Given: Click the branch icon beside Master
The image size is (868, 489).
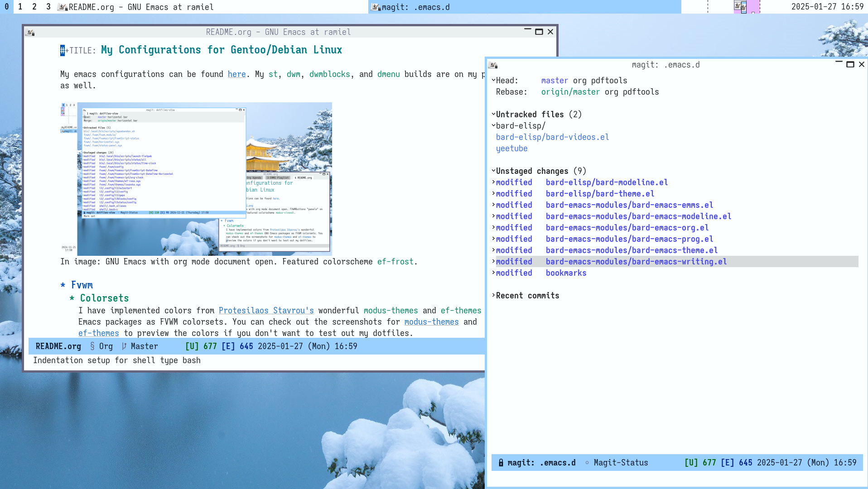Looking at the screenshot, I should tap(124, 346).
